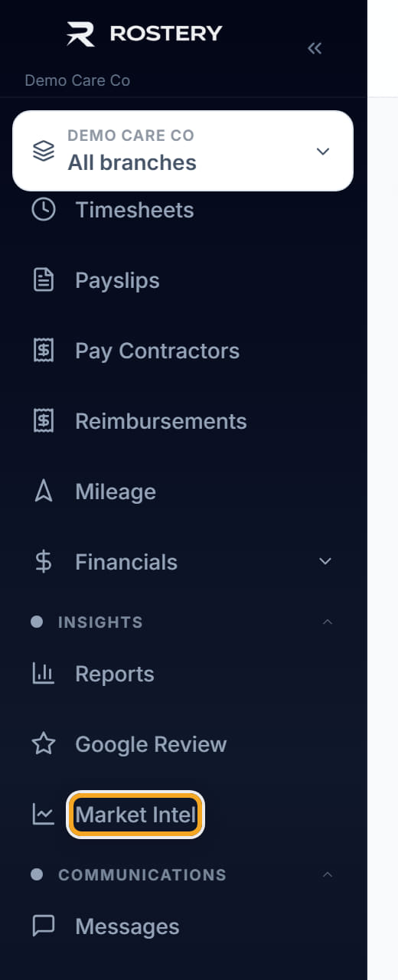Click the Pay Contractors receipt icon
This screenshot has width=398, height=980.
coord(44,351)
